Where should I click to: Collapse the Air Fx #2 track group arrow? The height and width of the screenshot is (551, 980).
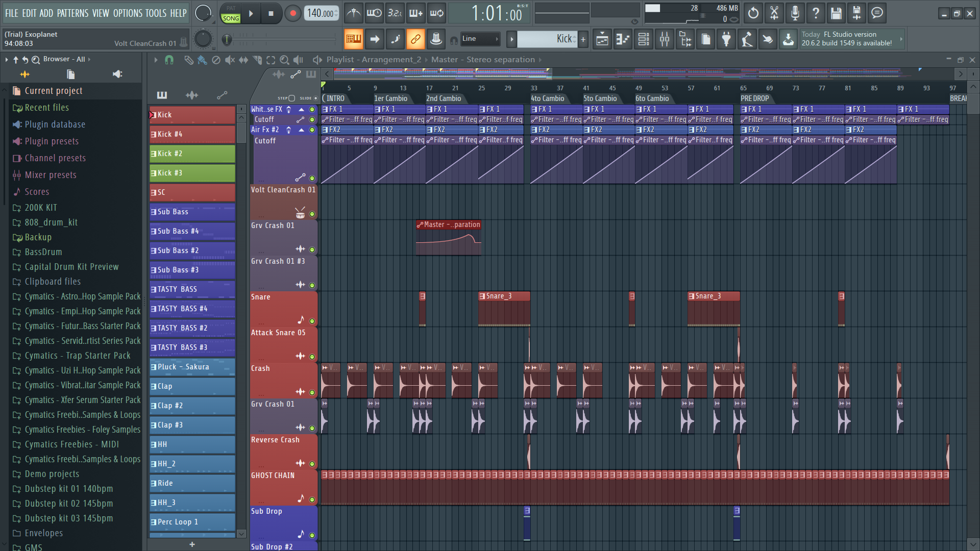[301, 130]
